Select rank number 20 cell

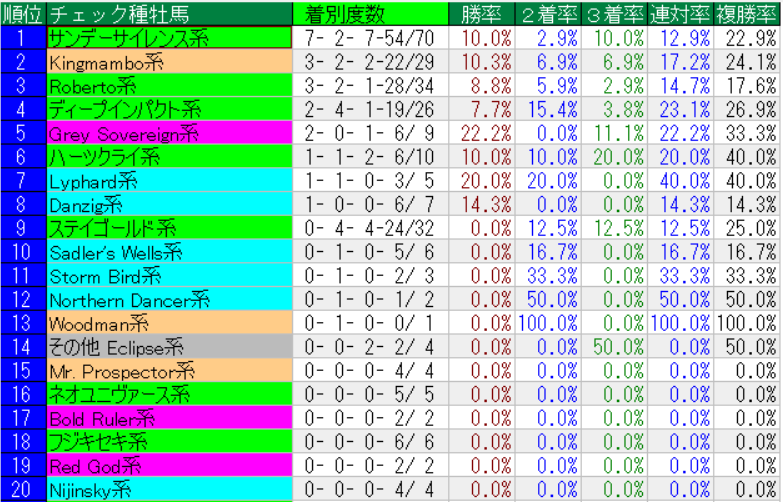pyautogui.click(x=22, y=490)
